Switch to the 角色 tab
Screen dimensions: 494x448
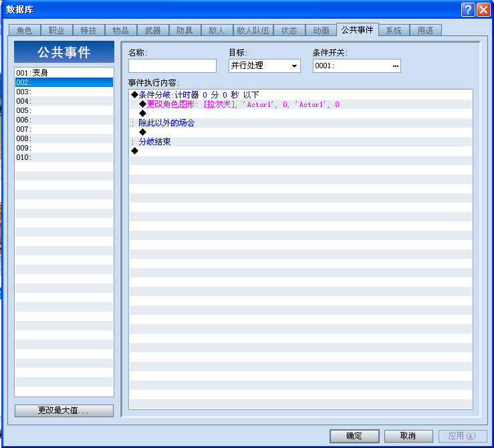pos(24,30)
